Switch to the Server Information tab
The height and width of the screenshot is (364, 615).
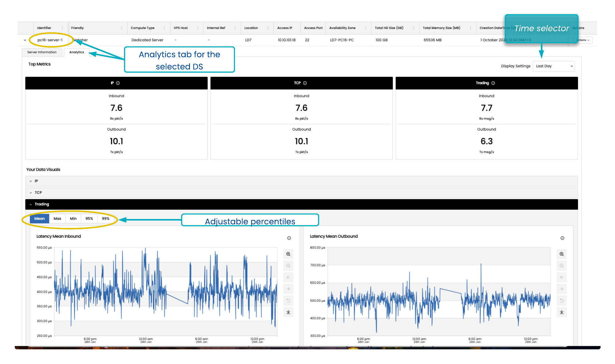42,52
